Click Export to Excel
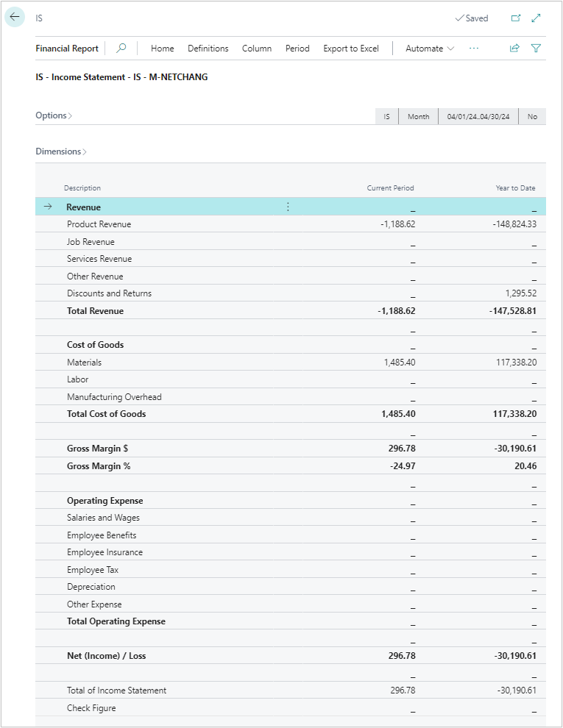This screenshot has height=728, width=563. coord(351,49)
